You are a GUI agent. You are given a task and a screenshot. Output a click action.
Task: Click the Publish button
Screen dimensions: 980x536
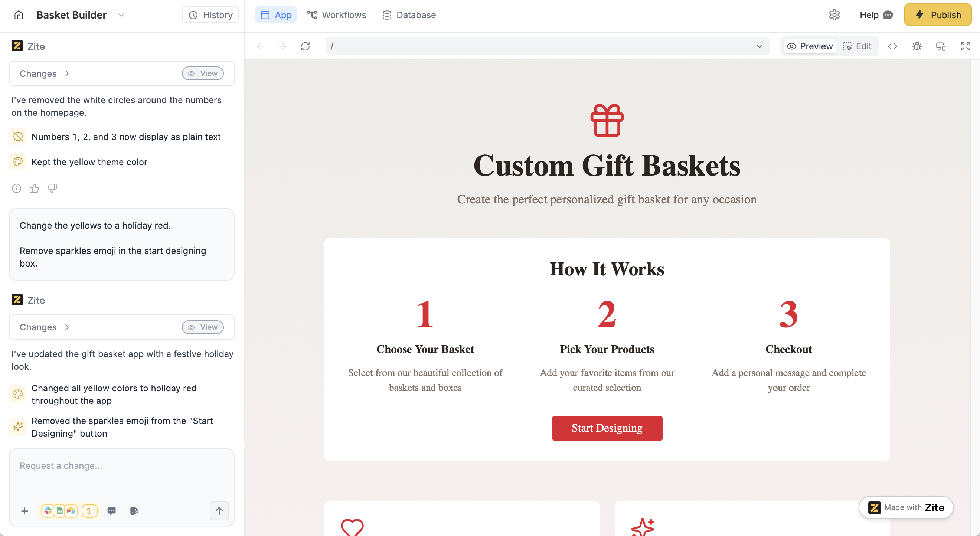937,15
